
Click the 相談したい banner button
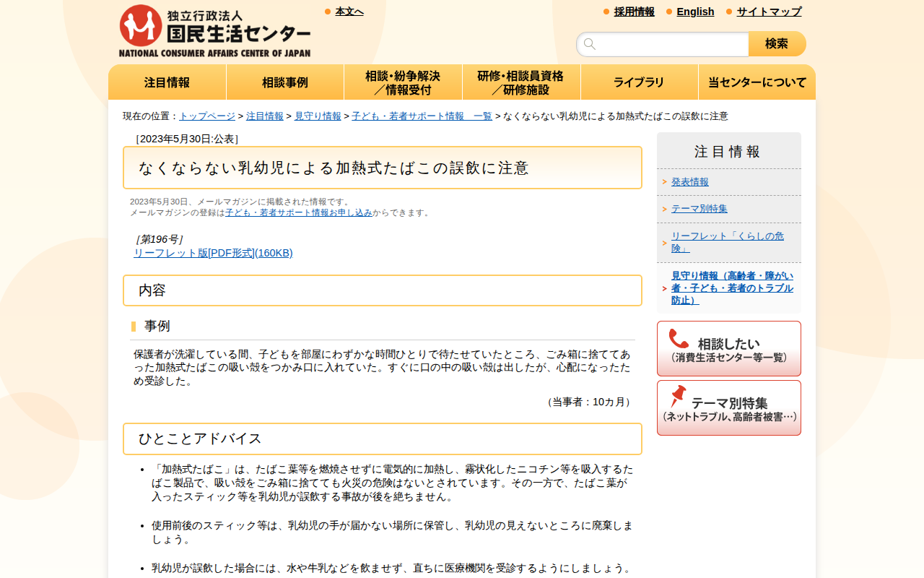point(729,349)
